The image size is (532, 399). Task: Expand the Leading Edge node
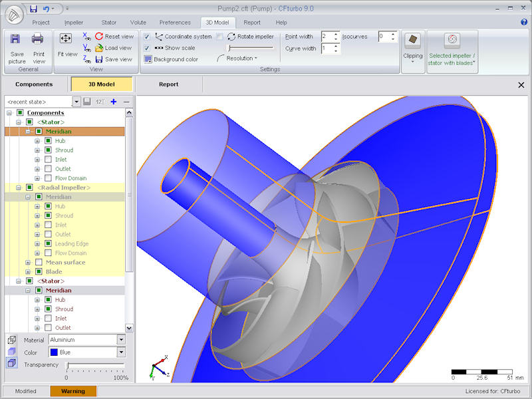[37, 243]
